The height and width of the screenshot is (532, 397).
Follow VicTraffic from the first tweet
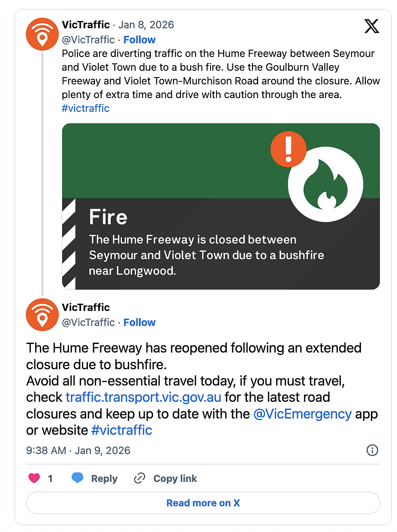click(x=139, y=40)
